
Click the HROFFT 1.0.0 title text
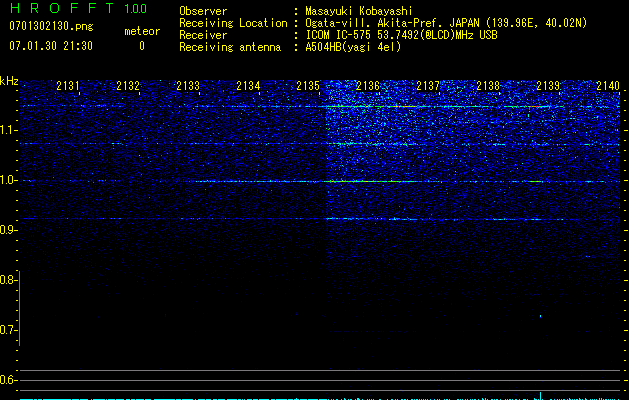(78, 8)
